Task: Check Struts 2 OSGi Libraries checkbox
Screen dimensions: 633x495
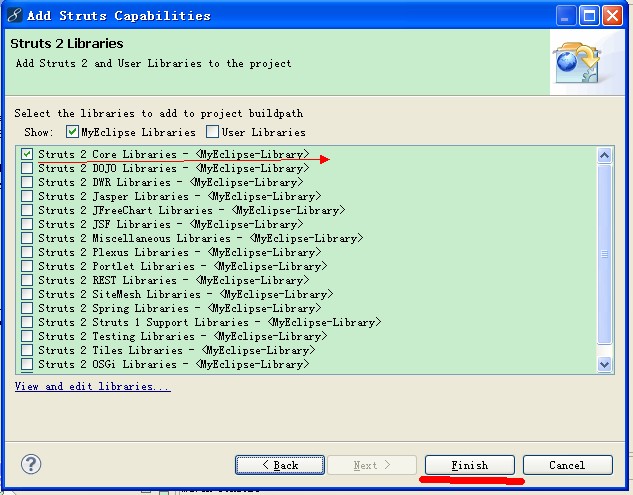Action: pos(27,364)
